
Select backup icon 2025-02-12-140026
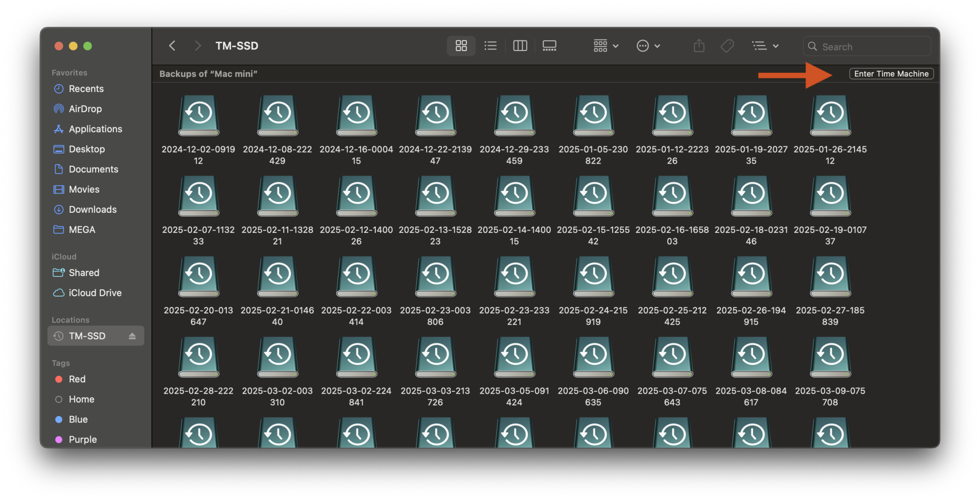click(x=356, y=196)
